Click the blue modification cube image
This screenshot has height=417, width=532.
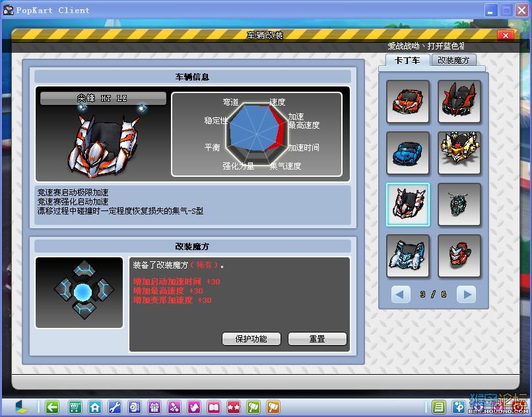point(79,292)
